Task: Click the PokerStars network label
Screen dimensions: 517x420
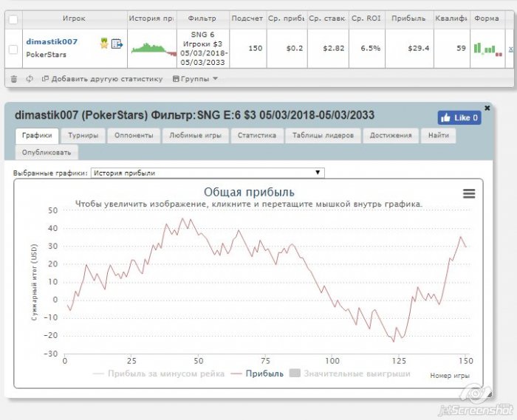Action: [46, 55]
